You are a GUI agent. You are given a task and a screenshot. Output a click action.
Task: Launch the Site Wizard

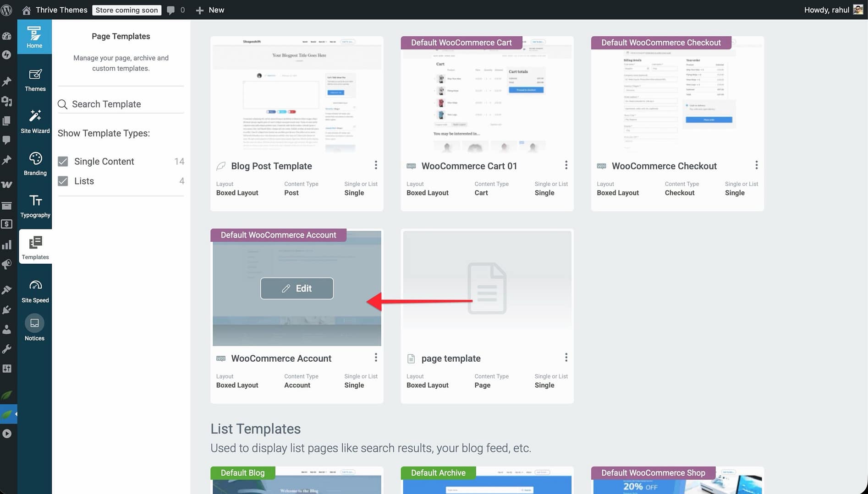pyautogui.click(x=35, y=121)
